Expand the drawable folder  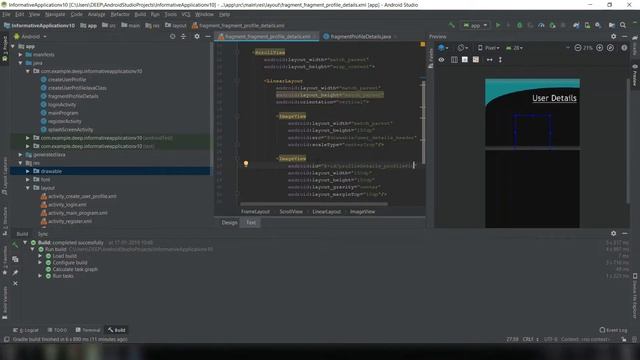click(x=28, y=171)
